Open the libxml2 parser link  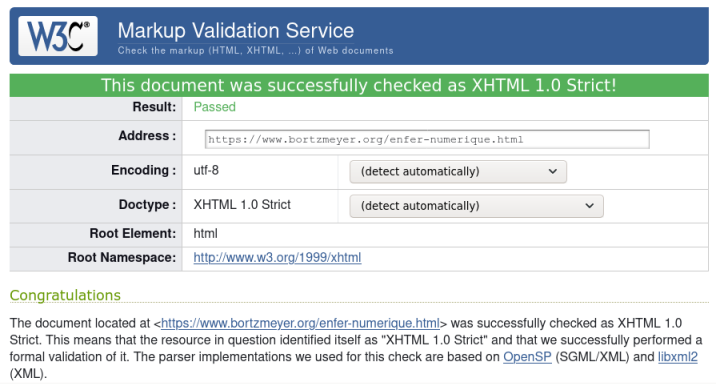[678, 357]
